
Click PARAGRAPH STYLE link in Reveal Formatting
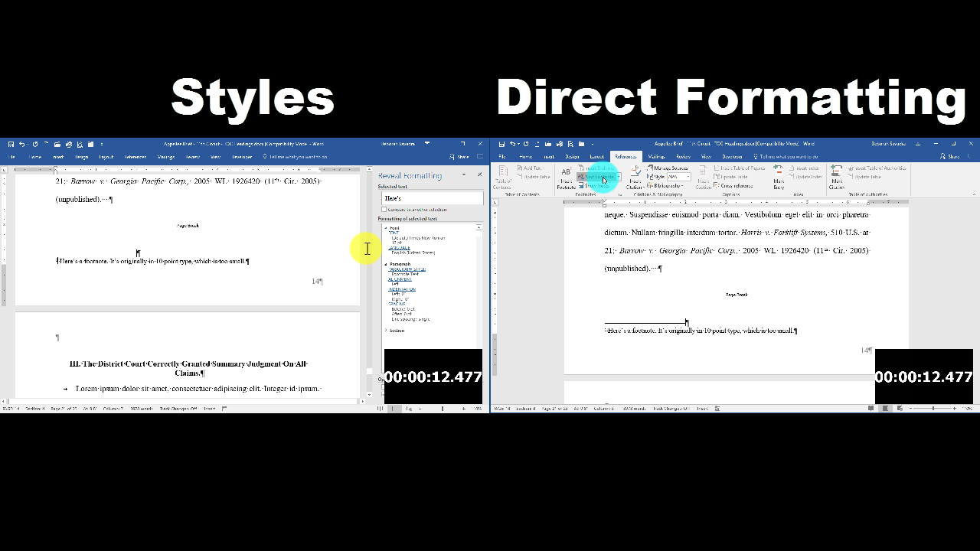407,269
